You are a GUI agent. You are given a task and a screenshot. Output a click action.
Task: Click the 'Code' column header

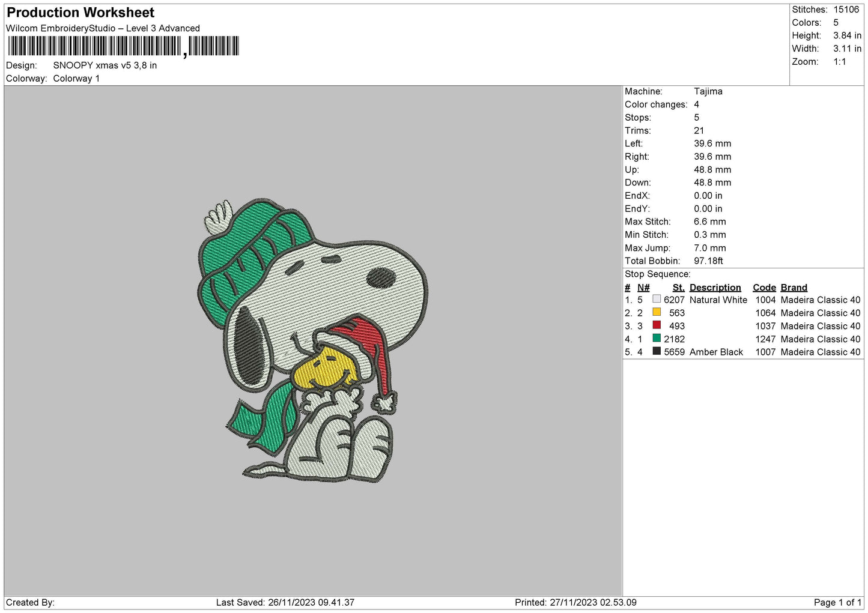(x=764, y=288)
